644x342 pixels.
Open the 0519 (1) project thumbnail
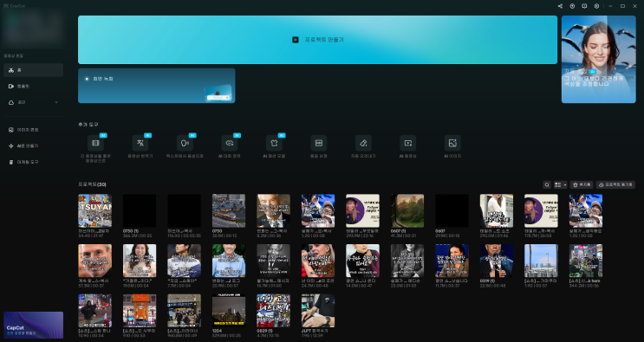[497, 261]
